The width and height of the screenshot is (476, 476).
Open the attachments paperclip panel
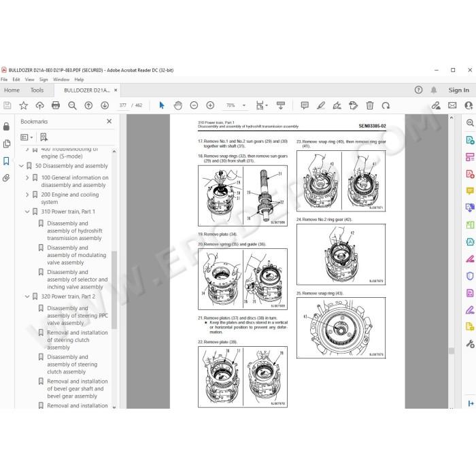(x=6, y=178)
